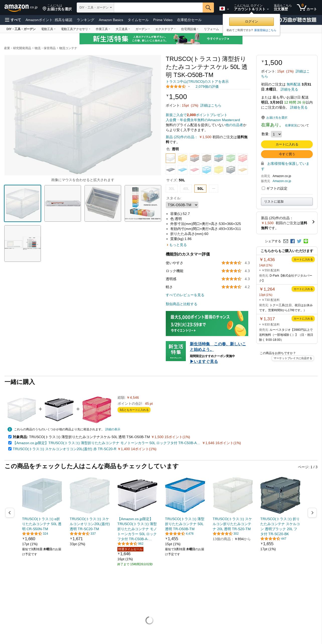Image resolution: width=322 pixels, height=644 pixels.
Task: Open the タイムセール menu item
Action: point(138,20)
